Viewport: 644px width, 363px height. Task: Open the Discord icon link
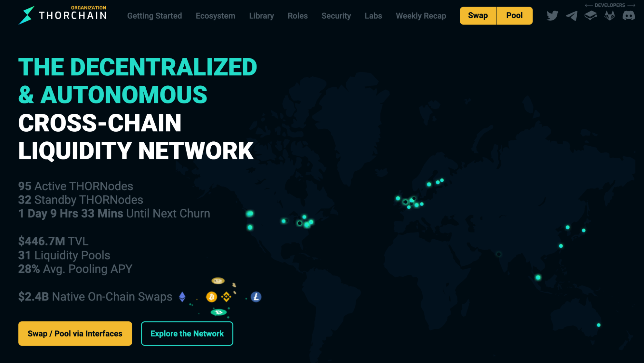coord(629,15)
